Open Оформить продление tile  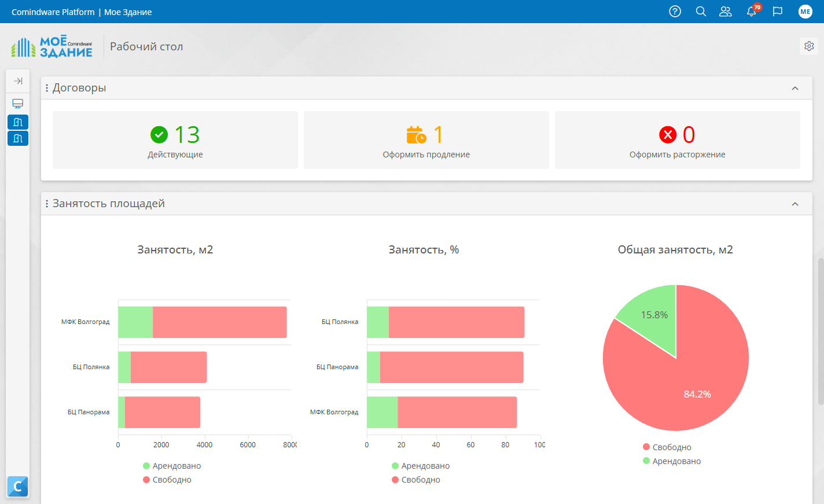[x=426, y=140]
